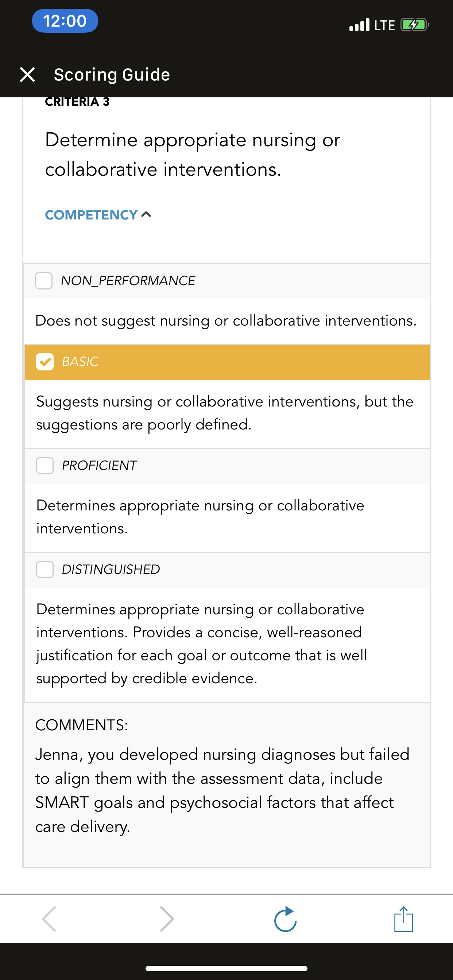The width and height of the screenshot is (453, 980).
Task: Tap the battery charging status icon
Action: pos(415,25)
